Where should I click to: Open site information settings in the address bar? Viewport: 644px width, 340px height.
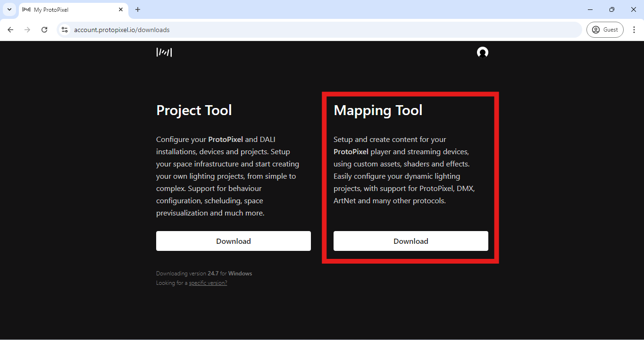click(x=64, y=29)
